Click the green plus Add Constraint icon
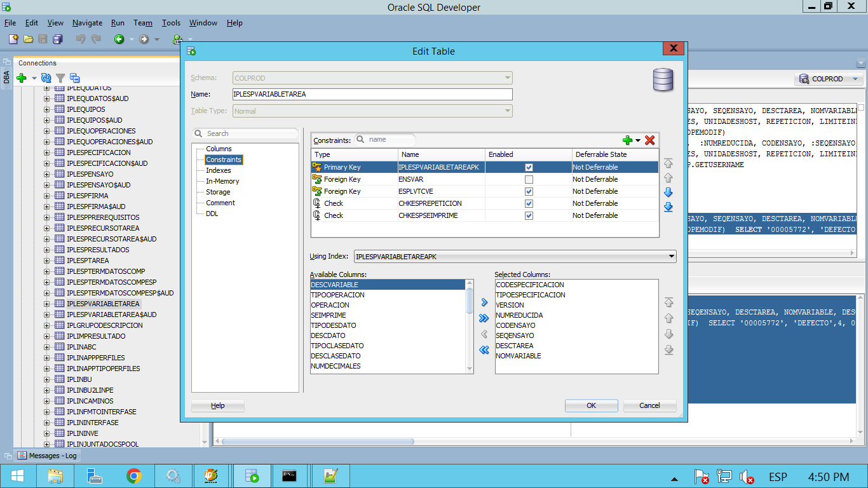 coord(628,140)
